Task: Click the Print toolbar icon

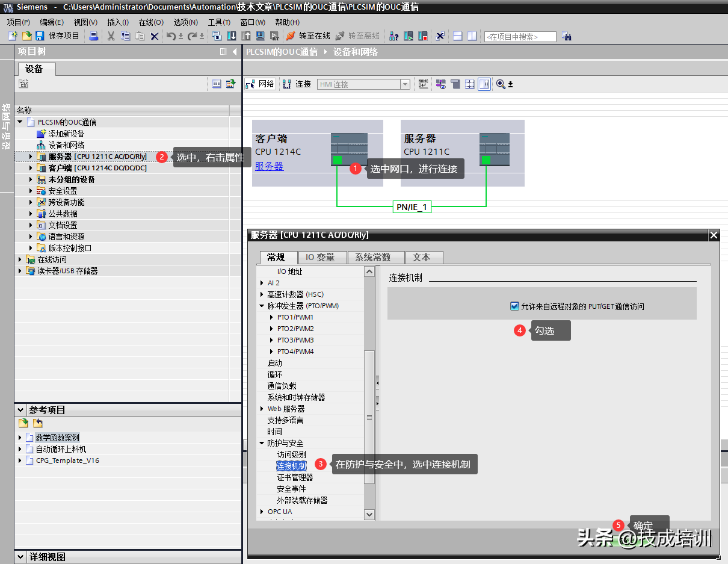Action: click(94, 36)
